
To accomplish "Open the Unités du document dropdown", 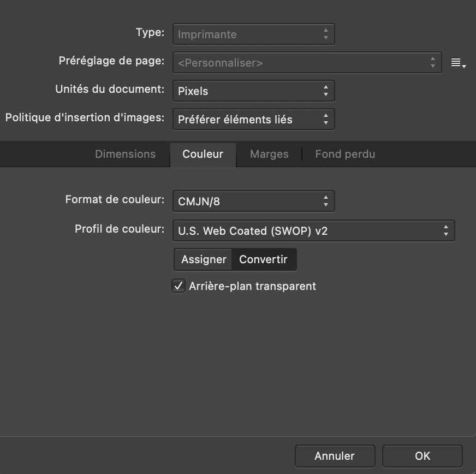I will (254, 91).
